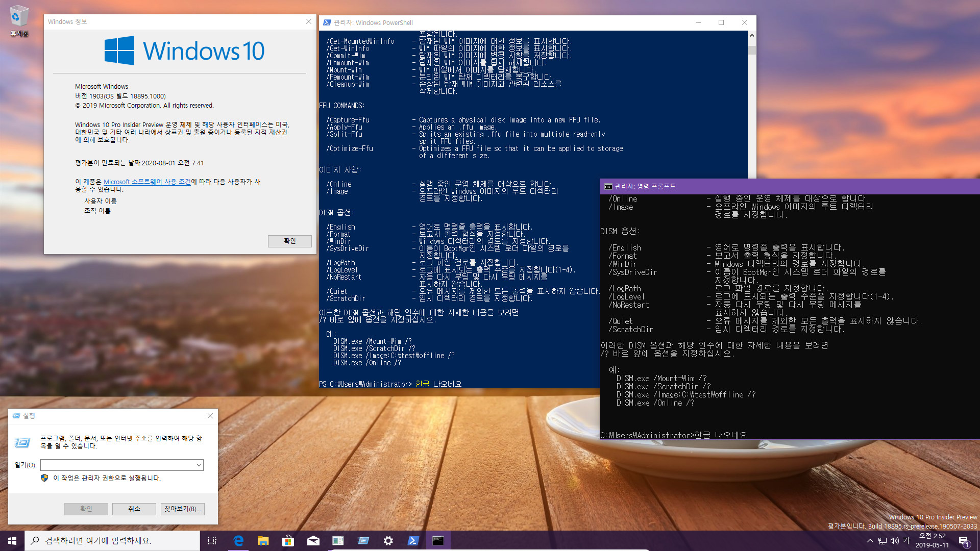980x551 pixels.
Task: Open Settings gear on the taskbar
Action: pyautogui.click(x=388, y=541)
